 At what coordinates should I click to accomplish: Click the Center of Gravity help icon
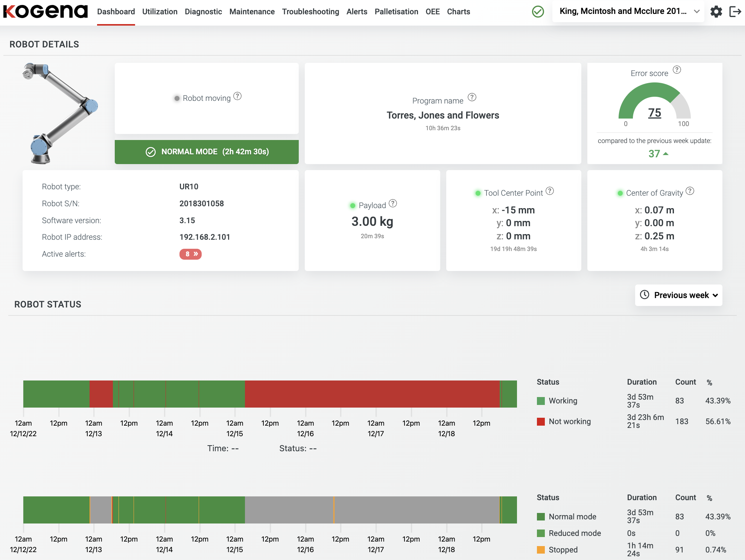pyautogui.click(x=690, y=191)
